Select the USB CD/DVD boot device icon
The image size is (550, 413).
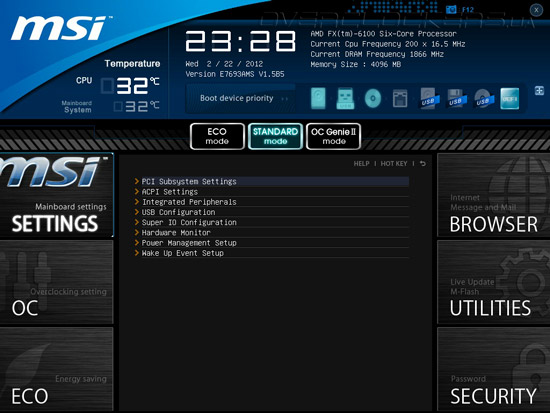coord(483,98)
